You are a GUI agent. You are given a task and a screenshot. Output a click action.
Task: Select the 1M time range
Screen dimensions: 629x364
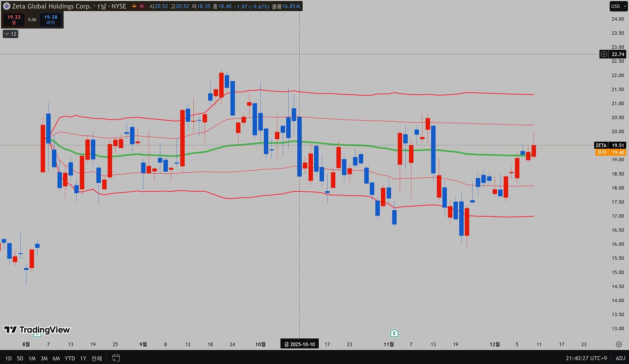(x=32, y=358)
